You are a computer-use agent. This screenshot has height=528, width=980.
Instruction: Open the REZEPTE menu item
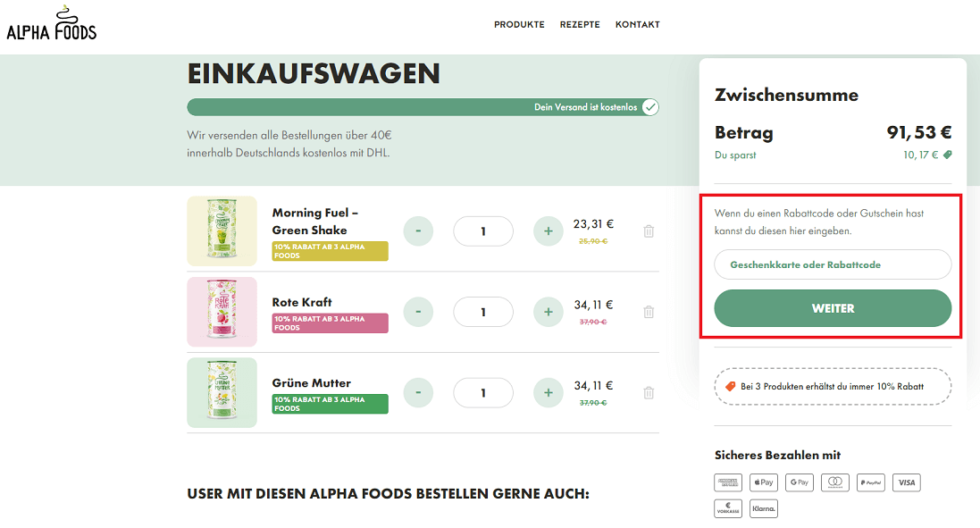[x=580, y=24]
